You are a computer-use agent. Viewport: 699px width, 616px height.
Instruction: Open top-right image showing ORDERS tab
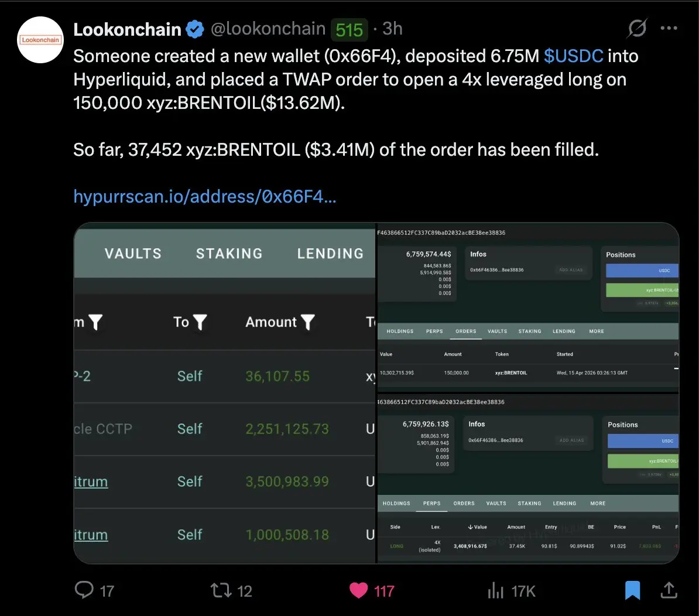(527, 307)
